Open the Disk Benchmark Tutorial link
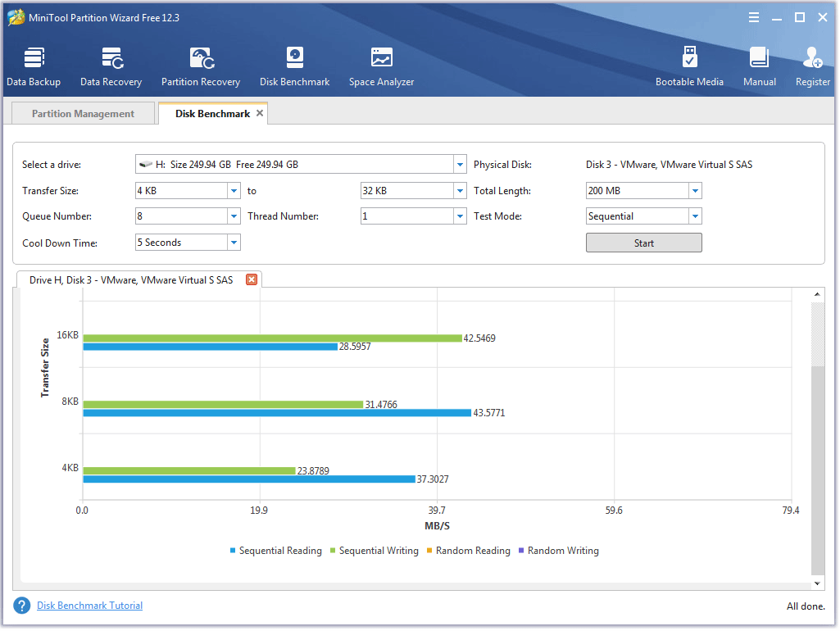 point(89,606)
